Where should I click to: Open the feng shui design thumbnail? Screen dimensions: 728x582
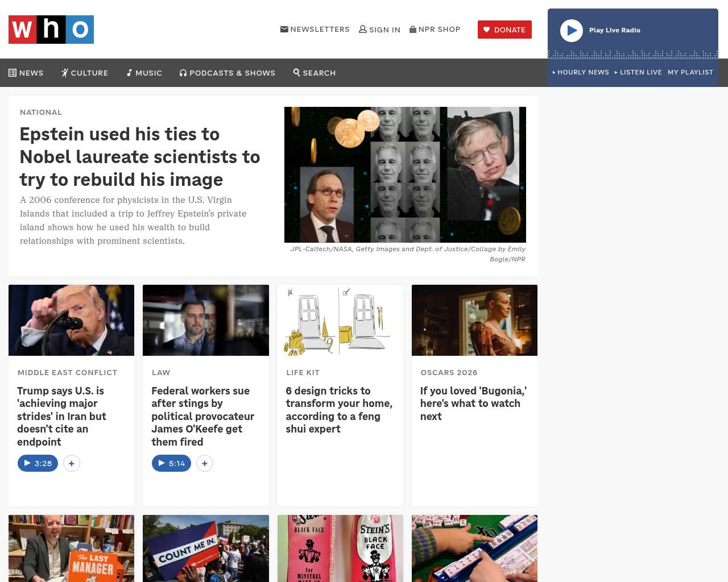340,320
